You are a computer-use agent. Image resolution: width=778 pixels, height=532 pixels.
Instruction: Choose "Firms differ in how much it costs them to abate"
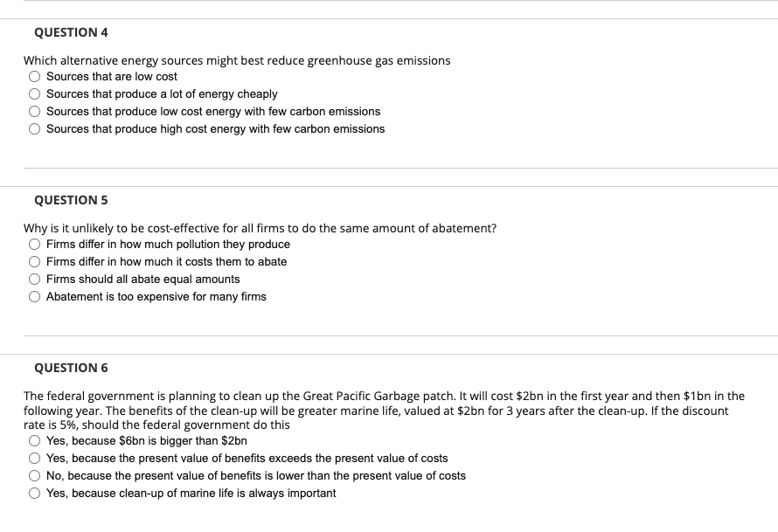click(34, 261)
